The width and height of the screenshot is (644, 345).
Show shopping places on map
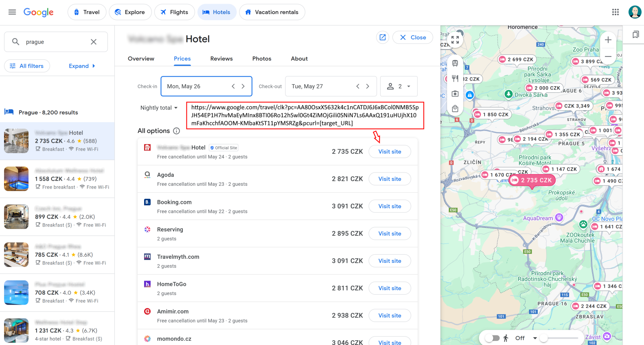coord(455,108)
